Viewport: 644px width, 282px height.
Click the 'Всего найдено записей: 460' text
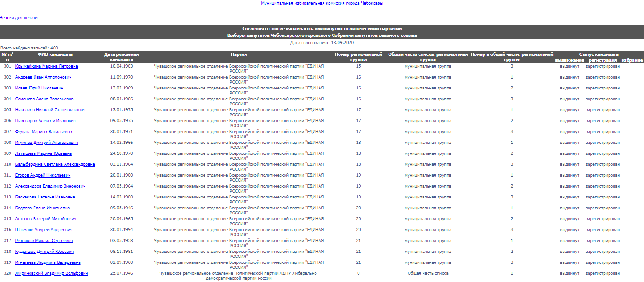29,48
